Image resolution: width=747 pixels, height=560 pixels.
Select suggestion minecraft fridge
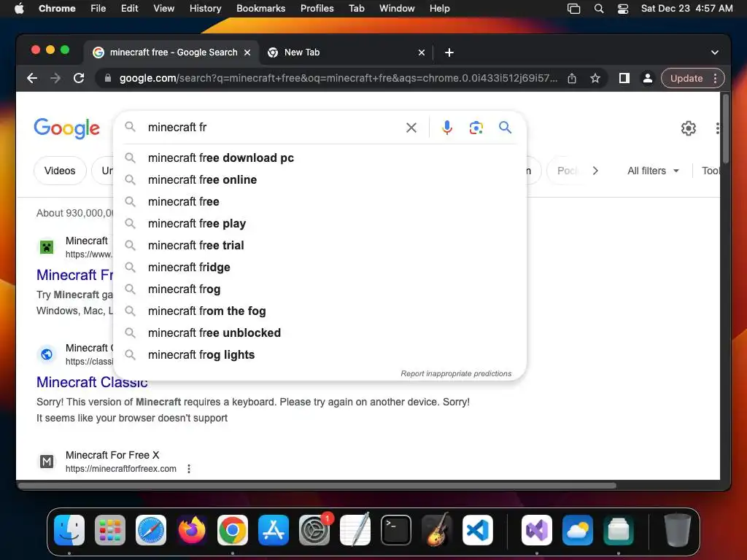(320, 267)
